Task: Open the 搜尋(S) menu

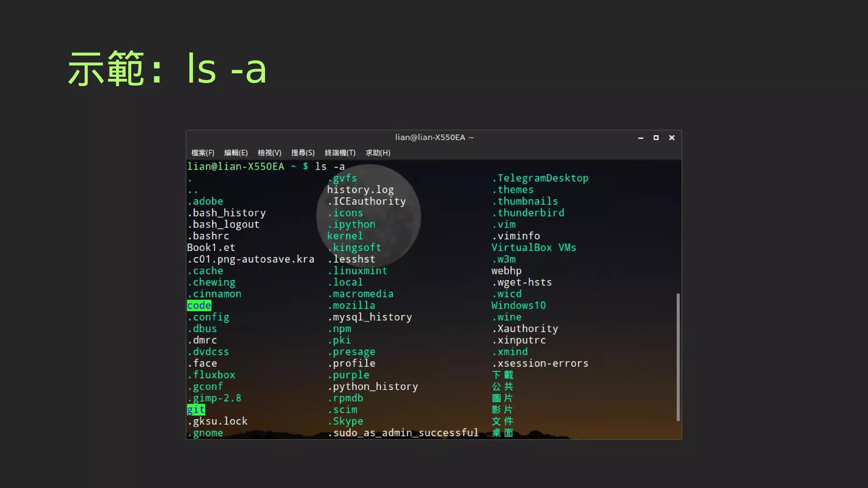Action: [303, 152]
